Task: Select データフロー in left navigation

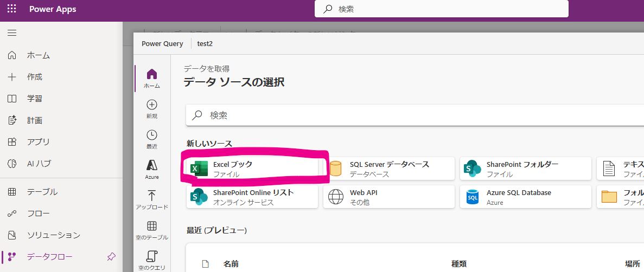Action: 61,257
